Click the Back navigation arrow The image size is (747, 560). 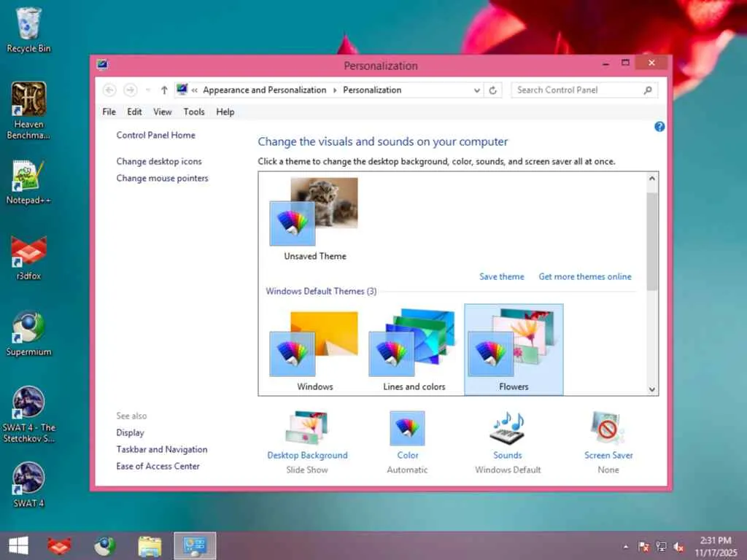tap(109, 90)
